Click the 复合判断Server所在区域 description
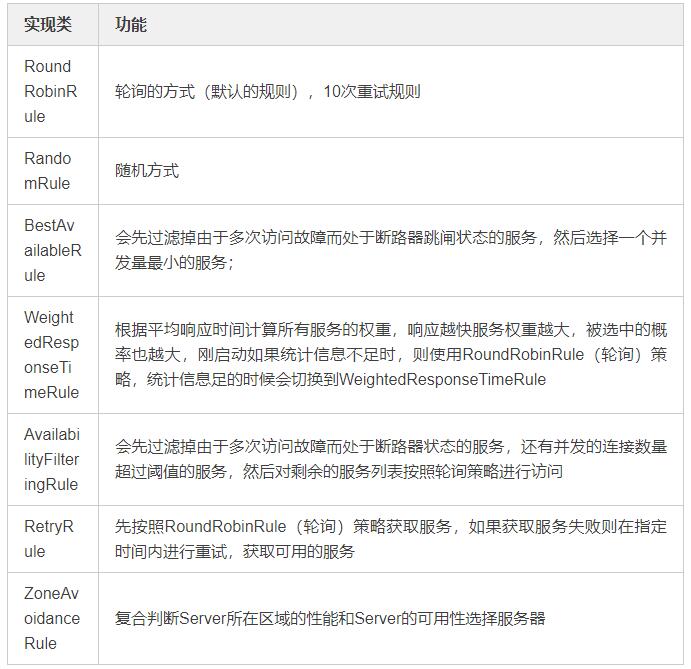691x669 pixels. [330, 618]
